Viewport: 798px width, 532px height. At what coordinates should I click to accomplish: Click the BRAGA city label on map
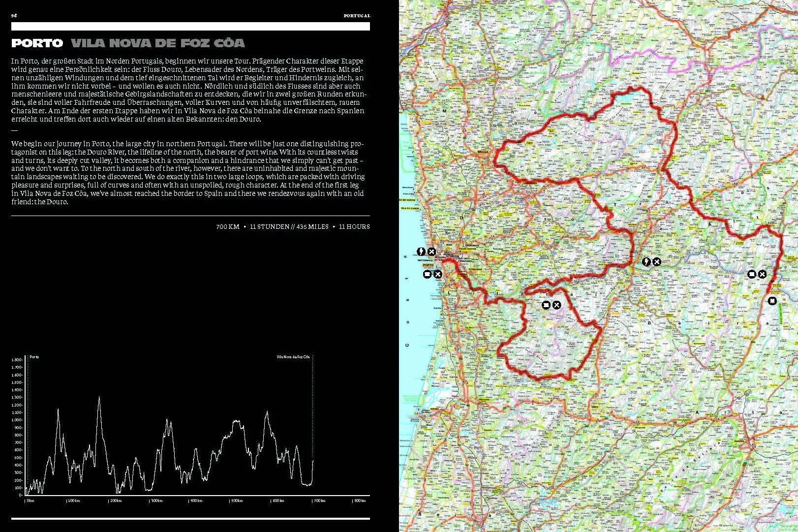[x=483, y=152]
